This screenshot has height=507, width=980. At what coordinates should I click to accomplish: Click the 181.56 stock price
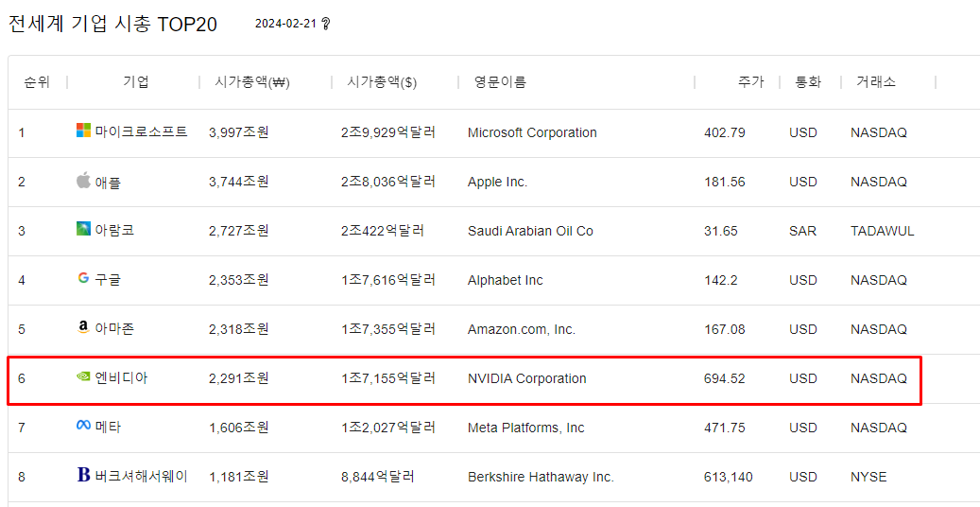pyautogui.click(x=724, y=183)
